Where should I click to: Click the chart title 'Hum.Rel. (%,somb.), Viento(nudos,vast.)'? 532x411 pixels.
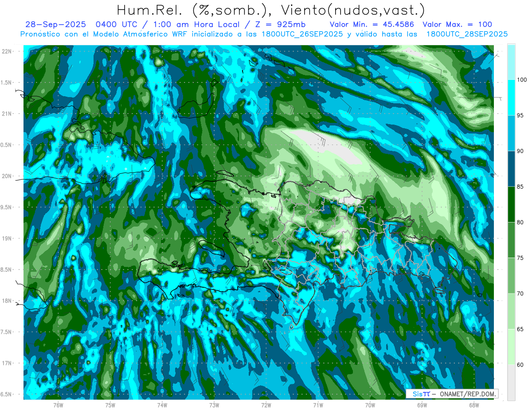point(271,10)
